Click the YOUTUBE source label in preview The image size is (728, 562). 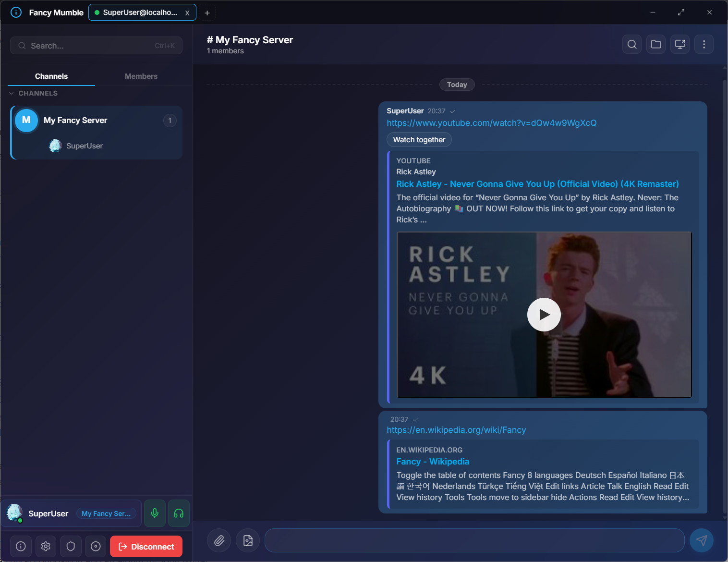413,161
